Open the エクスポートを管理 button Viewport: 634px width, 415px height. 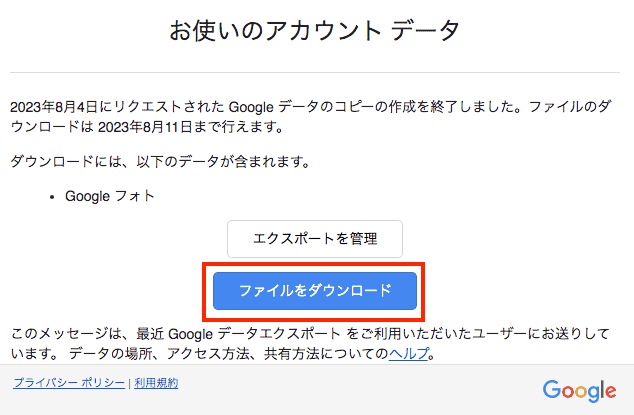pos(315,239)
